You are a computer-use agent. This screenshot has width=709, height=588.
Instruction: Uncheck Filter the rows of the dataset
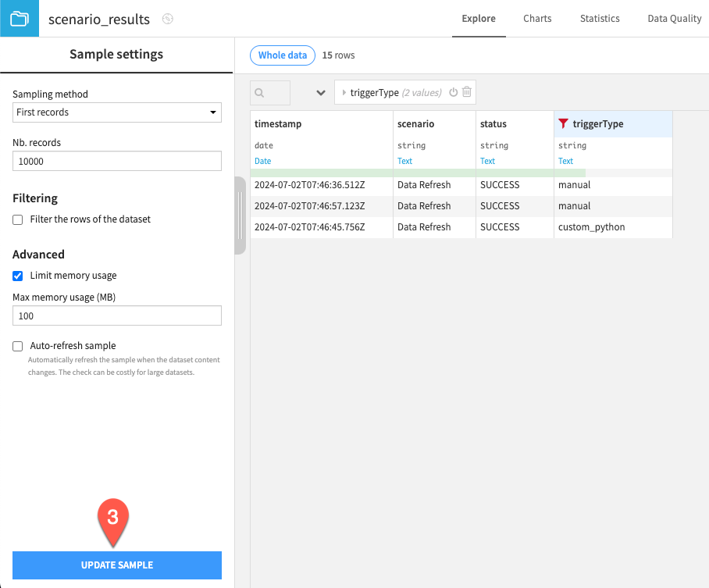pos(17,219)
